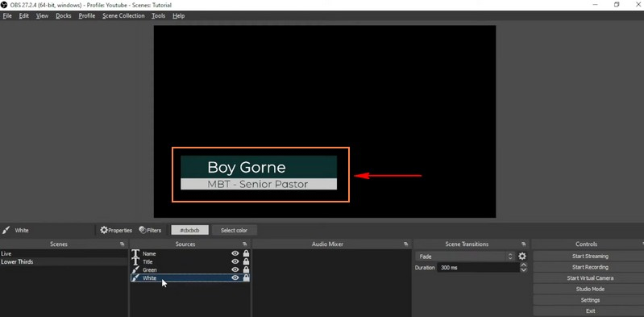Click Start Virtual Camera

point(590,278)
